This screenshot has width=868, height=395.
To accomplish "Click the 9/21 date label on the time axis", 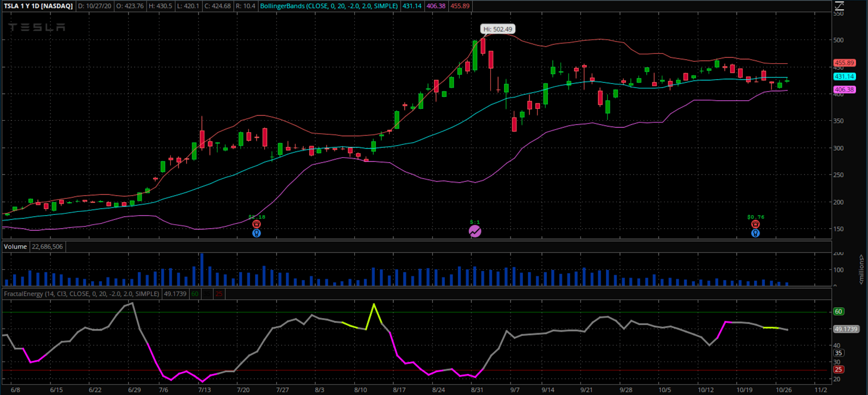I will (586, 390).
